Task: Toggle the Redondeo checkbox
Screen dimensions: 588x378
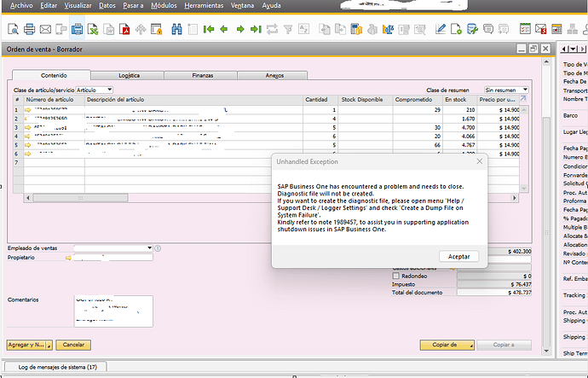Action: coord(395,276)
